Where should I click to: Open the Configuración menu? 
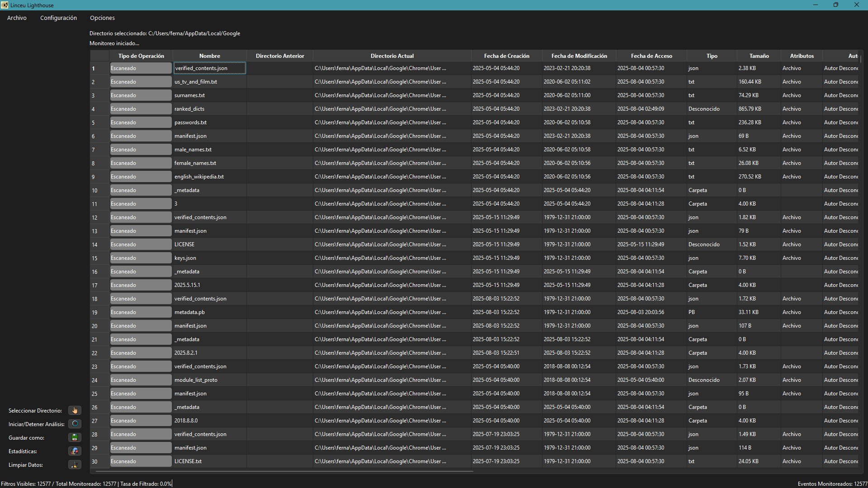[x=58, y=18]
